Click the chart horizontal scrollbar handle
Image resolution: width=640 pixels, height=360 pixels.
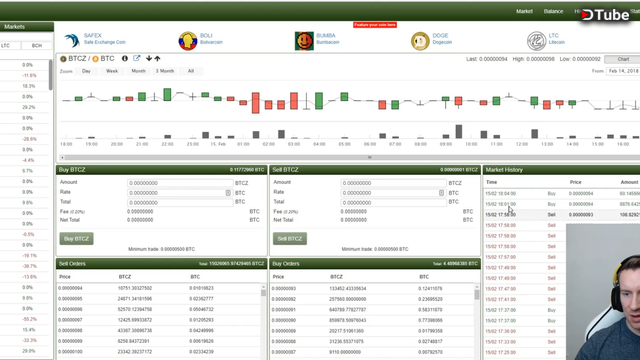pyautogui.click(x=369, y=157)
